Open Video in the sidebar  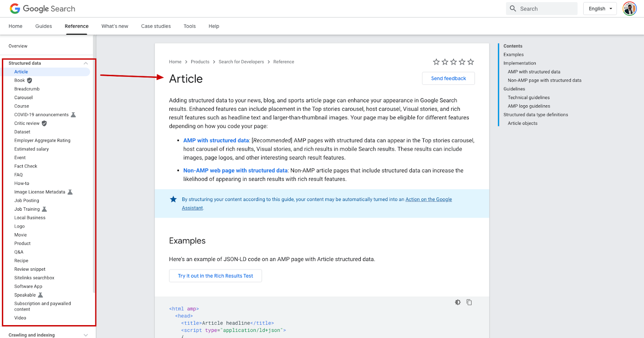[x=20, y=318]
